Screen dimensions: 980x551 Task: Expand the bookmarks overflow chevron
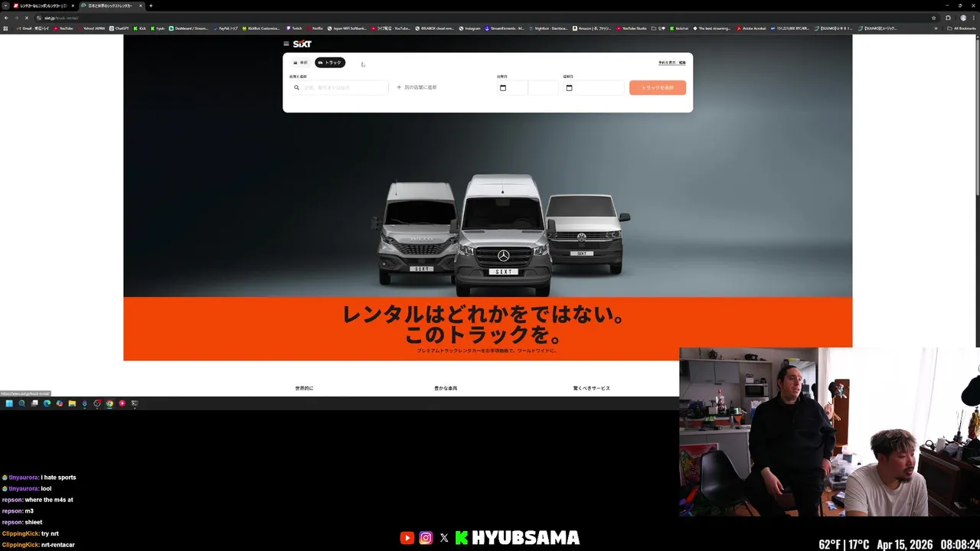(936, 28)
